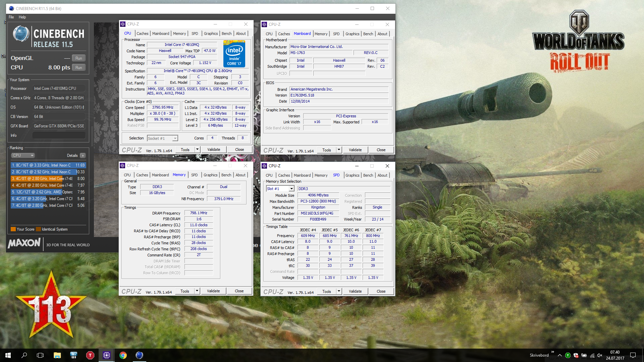Expand Tools arrow in the SPD window
The width and height of the screenshot is (644, 362).
[x=339, y=291]
